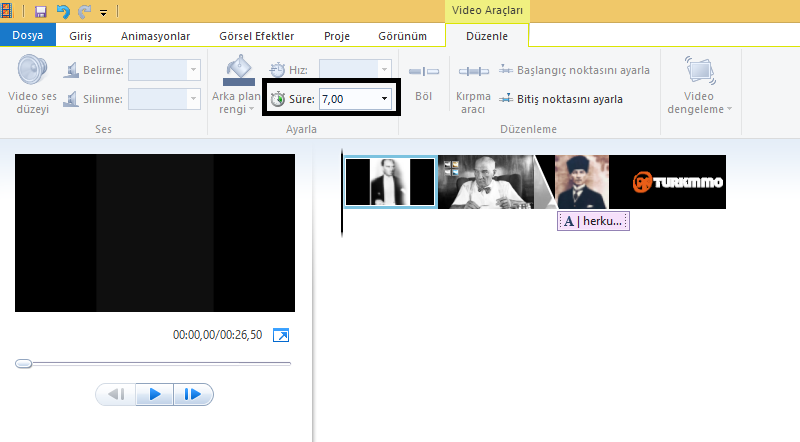Expand the Belirme dropdown
The image size is (800, 442).
tap(193, 70)
